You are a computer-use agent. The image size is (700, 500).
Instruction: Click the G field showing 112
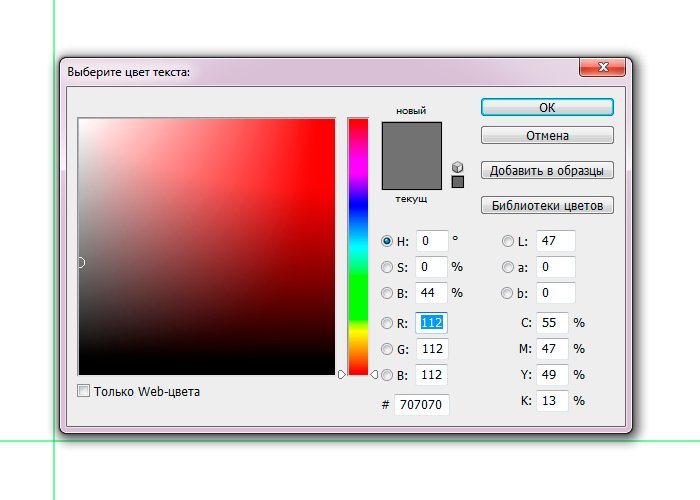[x=432, y=349]
